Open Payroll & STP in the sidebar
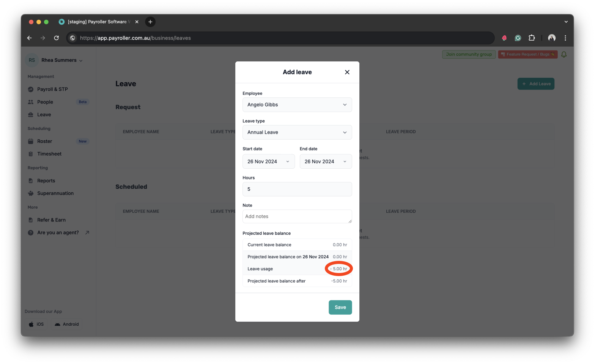595x364 pixels. [52, 89]
